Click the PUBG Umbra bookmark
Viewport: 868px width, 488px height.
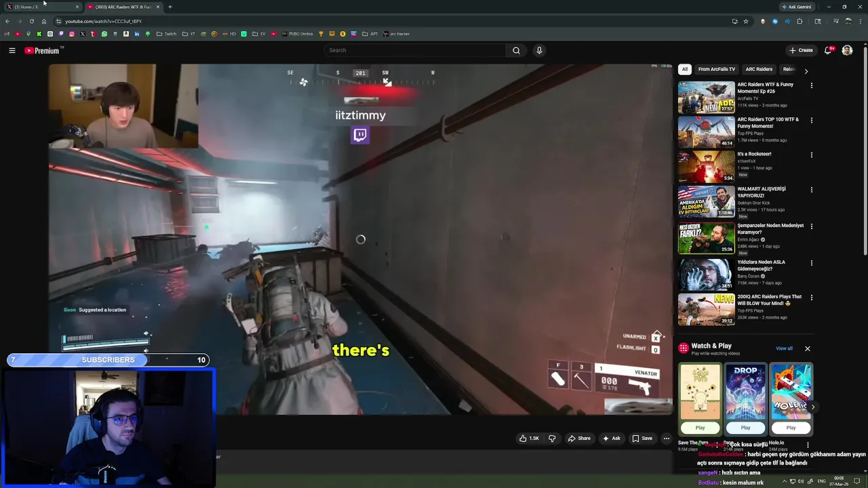(x=297, y=34)
